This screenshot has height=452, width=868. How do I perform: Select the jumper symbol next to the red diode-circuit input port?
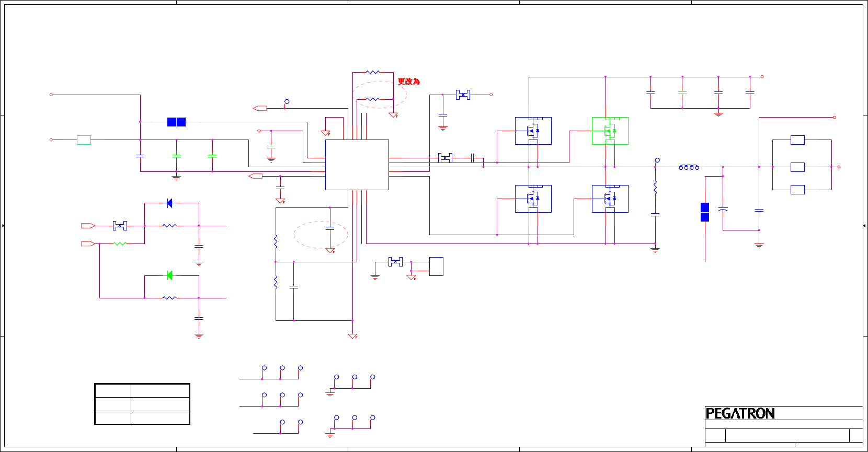pyautogui.click(x=120, y=226)
